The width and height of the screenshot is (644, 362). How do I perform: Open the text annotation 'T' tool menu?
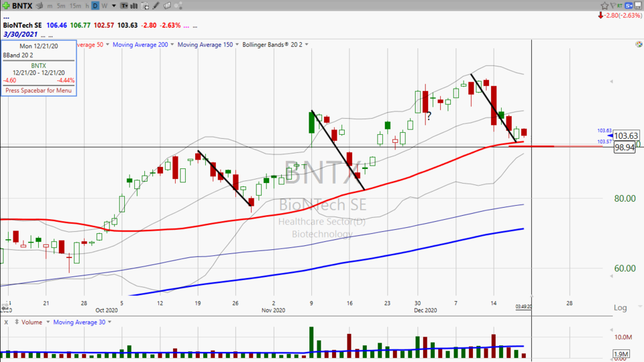pos(124,6)
